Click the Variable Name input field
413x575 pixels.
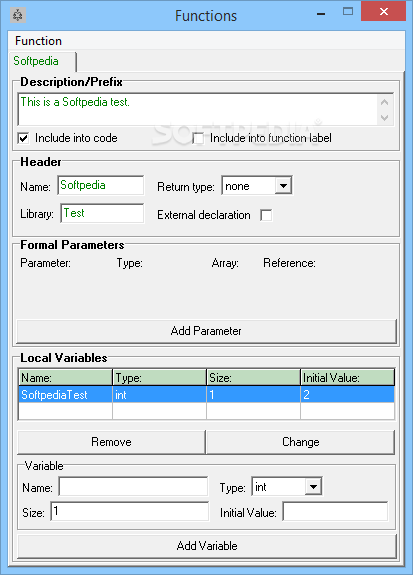pyautogui.click(x=134, y=487)
